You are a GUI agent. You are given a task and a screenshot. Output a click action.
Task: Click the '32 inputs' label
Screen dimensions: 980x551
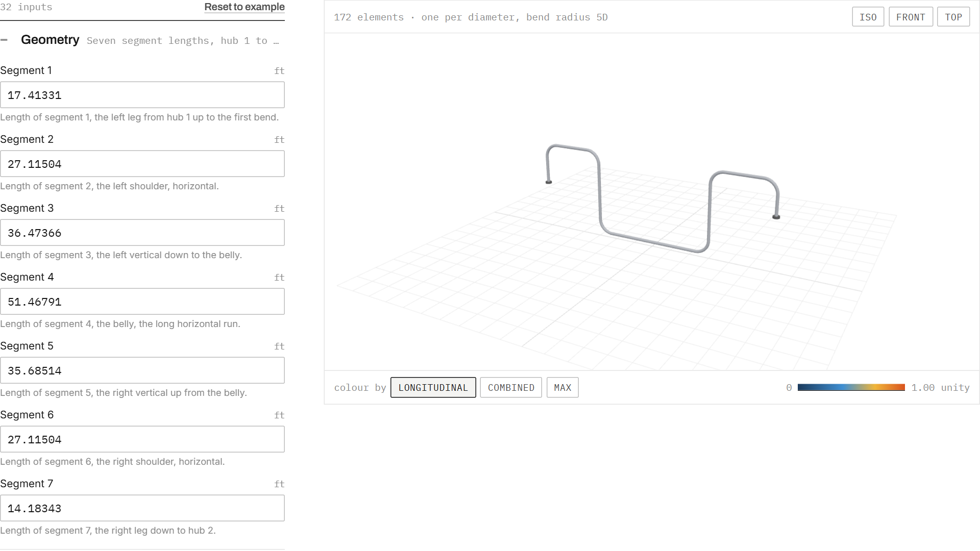(x=26, y=7)
